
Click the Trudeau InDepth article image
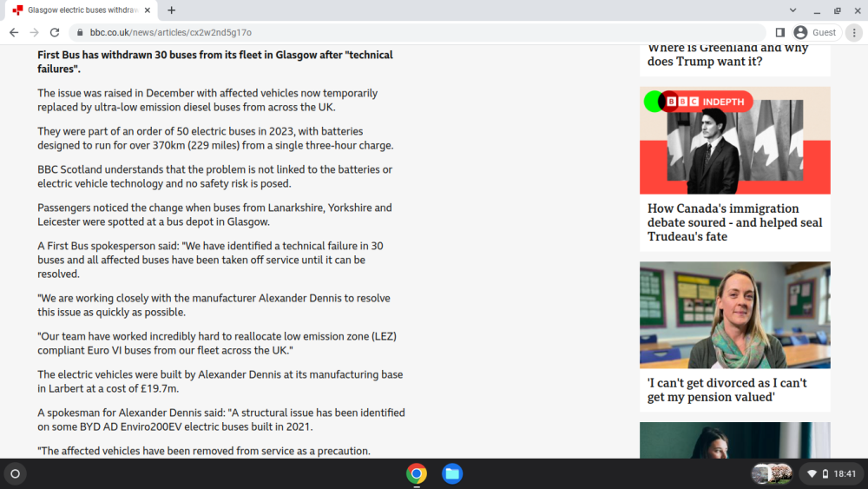(x=735, y=140)
